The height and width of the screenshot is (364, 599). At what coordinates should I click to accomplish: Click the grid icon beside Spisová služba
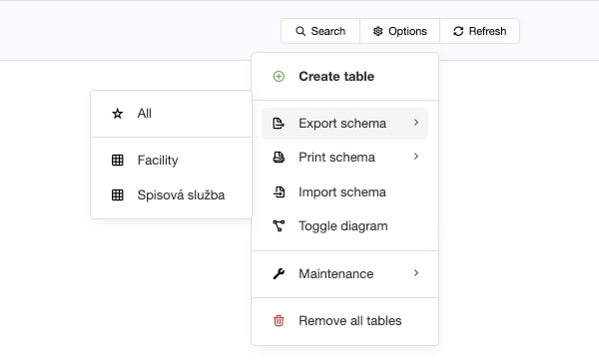click(x=118, y=195)
